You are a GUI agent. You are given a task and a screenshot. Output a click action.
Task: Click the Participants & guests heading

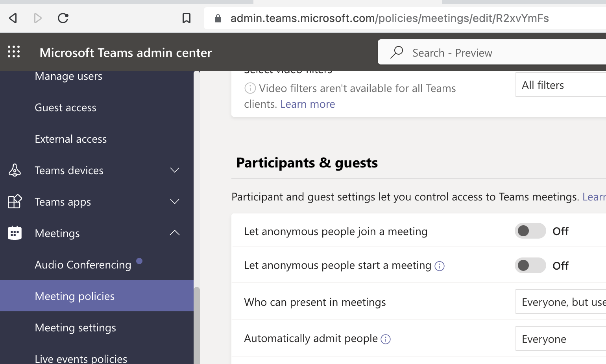click(307, 163)
